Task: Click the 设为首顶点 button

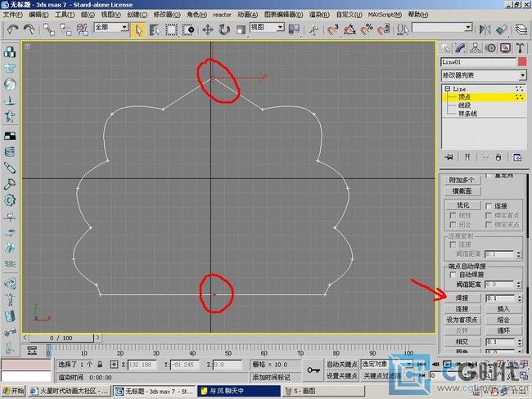Action: tap(462, 320)
